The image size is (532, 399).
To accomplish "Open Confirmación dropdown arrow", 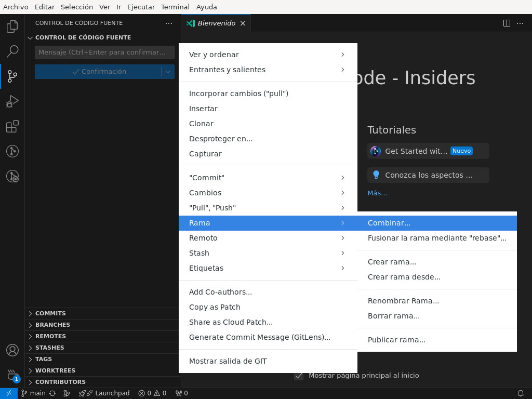I will [168, 72].
